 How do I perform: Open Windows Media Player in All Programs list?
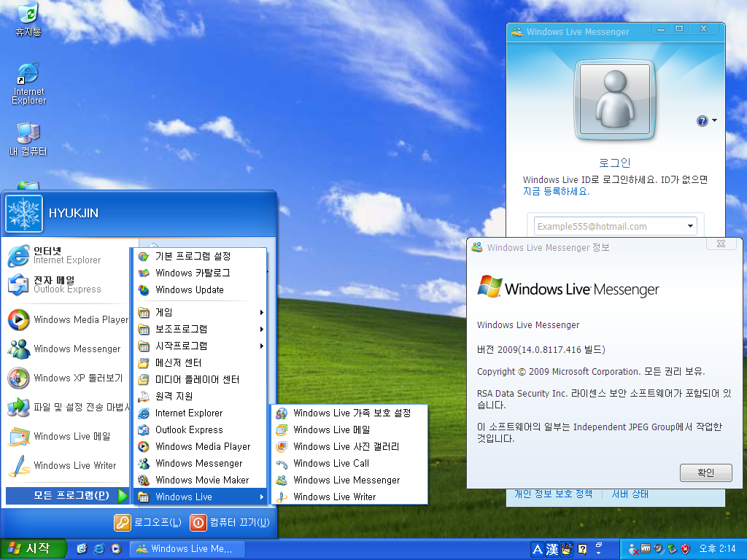(x=200, y=446)
